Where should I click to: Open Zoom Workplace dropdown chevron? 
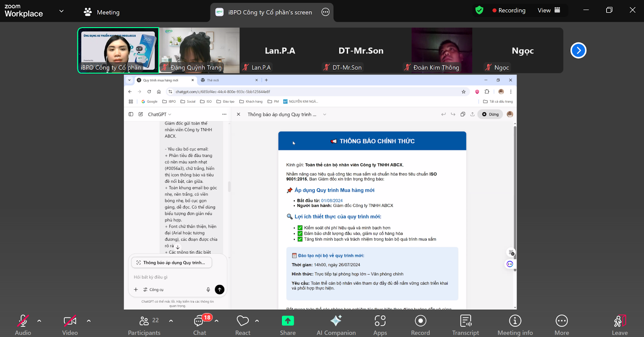click(x=61, y=11)
